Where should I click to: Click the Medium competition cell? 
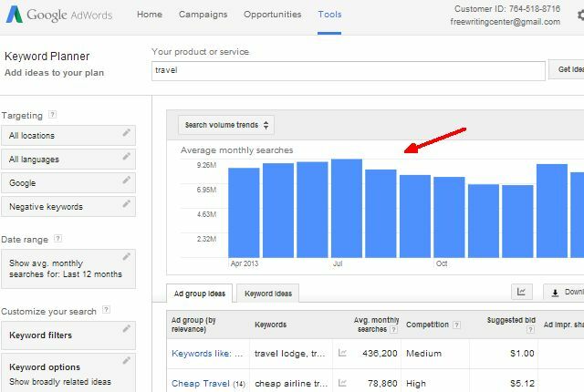pyautogui.click(x=423, y=354)
